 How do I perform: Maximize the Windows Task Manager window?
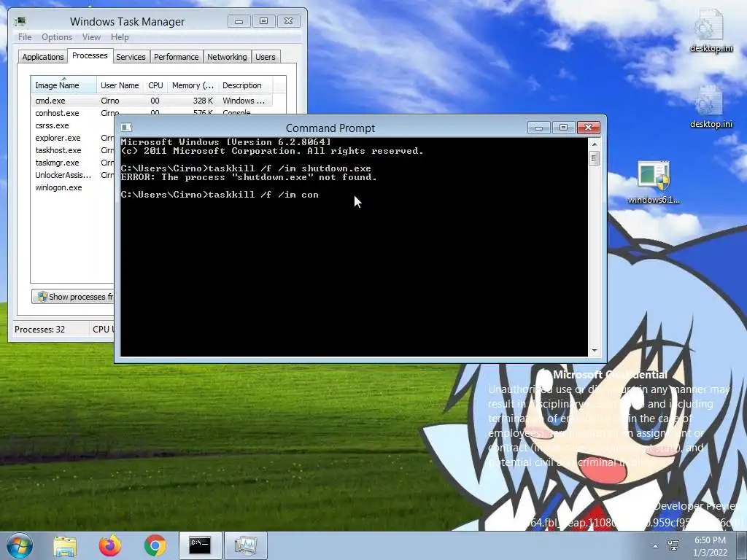264,21
